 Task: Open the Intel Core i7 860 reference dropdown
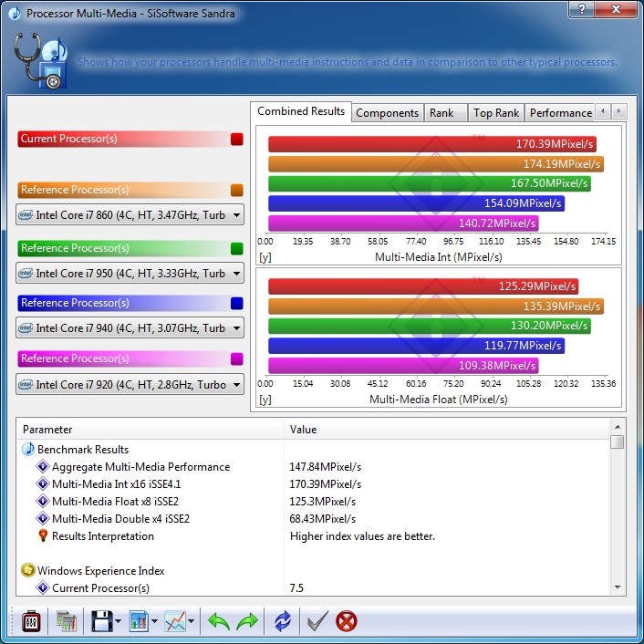click(x=130, y=214)
